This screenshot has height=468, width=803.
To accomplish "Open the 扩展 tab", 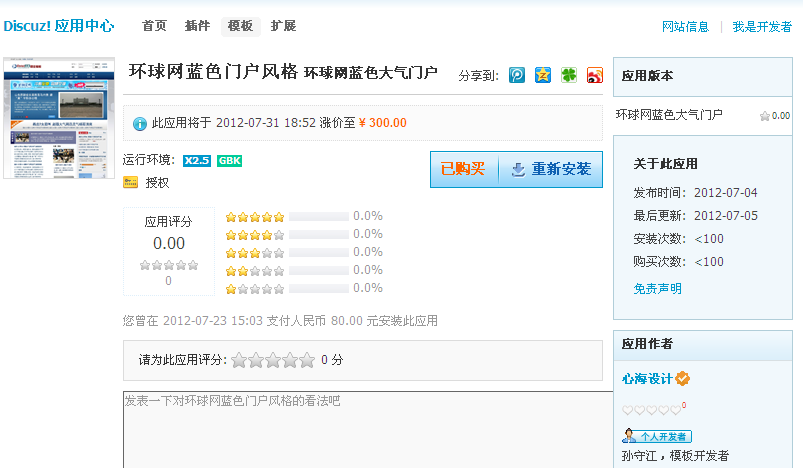I will 283,26.
